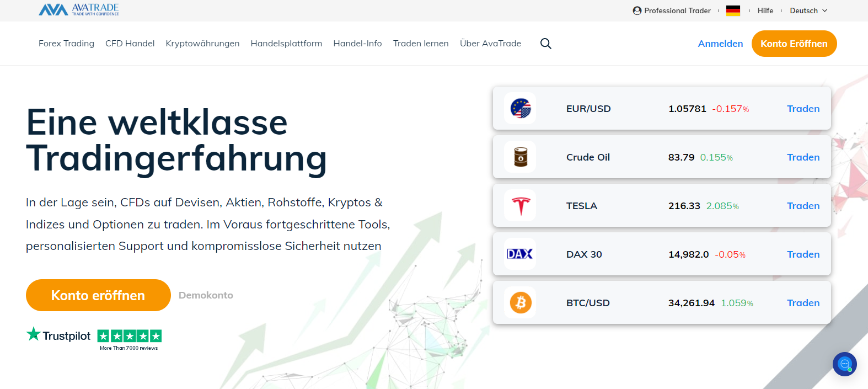868x389 pixels.
Task: Click Traden for BTC/USD
Action: (803, 303)
